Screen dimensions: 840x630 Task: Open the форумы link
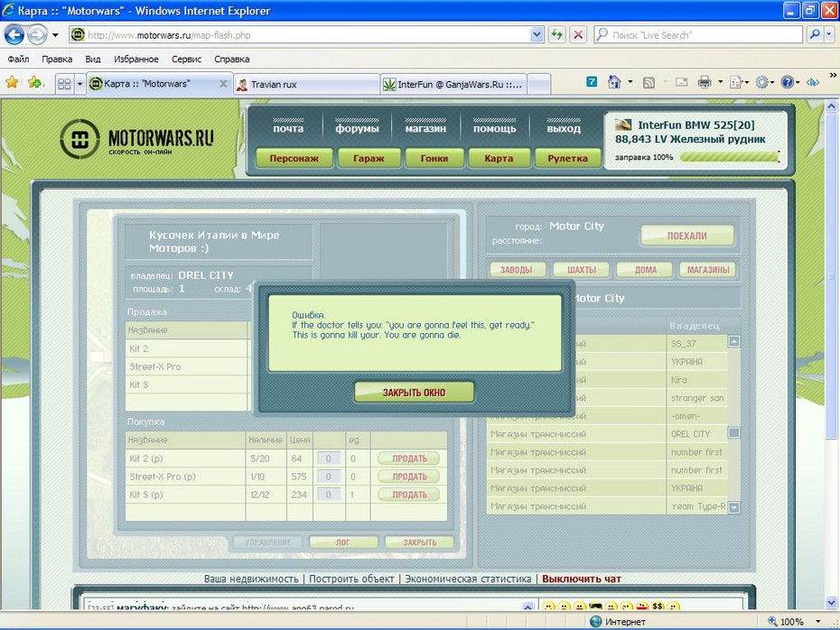[357, 128]
